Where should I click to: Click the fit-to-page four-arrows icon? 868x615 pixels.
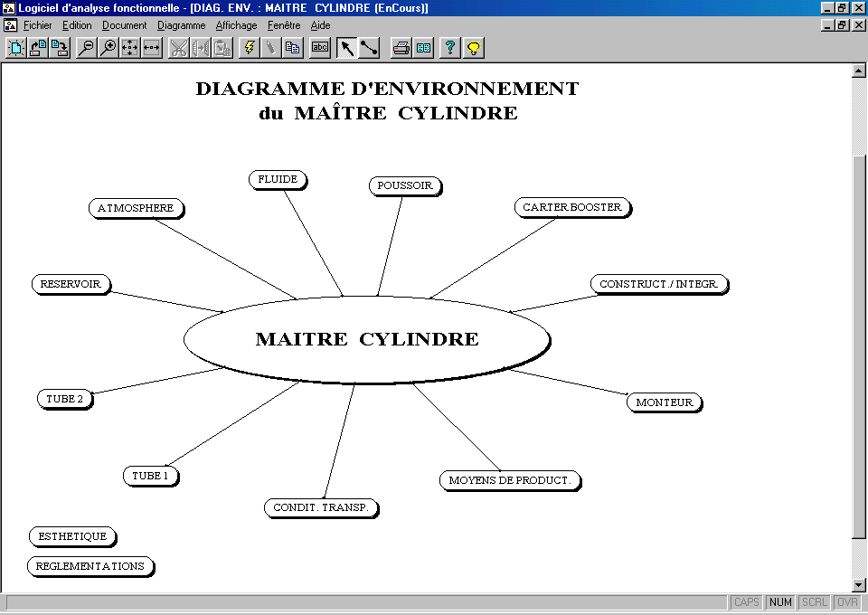(129, 48)
